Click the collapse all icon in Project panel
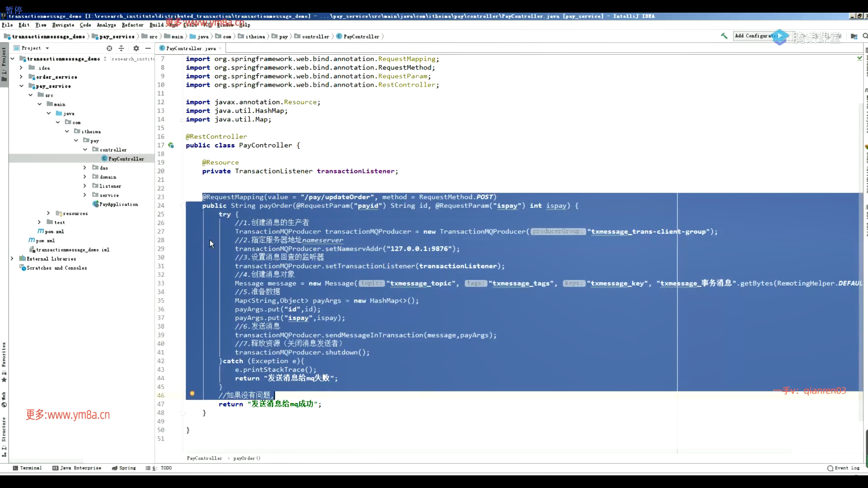Image resolution: width=868 pixels, height=488 pixels. [121, 48]
